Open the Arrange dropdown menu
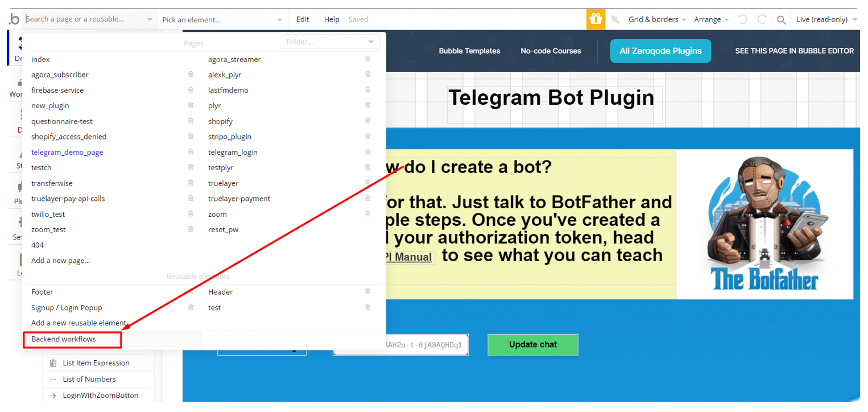Image resolution: width=868 pixels, height=412 pixels. tap(712, 19)
